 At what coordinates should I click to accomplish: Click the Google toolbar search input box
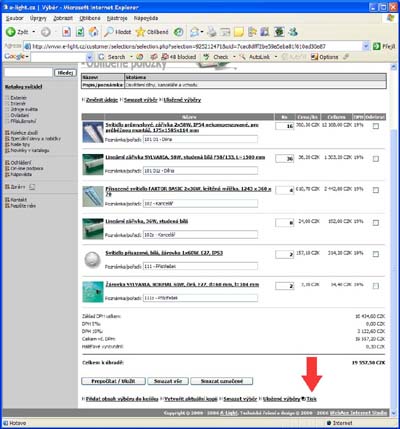point(58,57)
